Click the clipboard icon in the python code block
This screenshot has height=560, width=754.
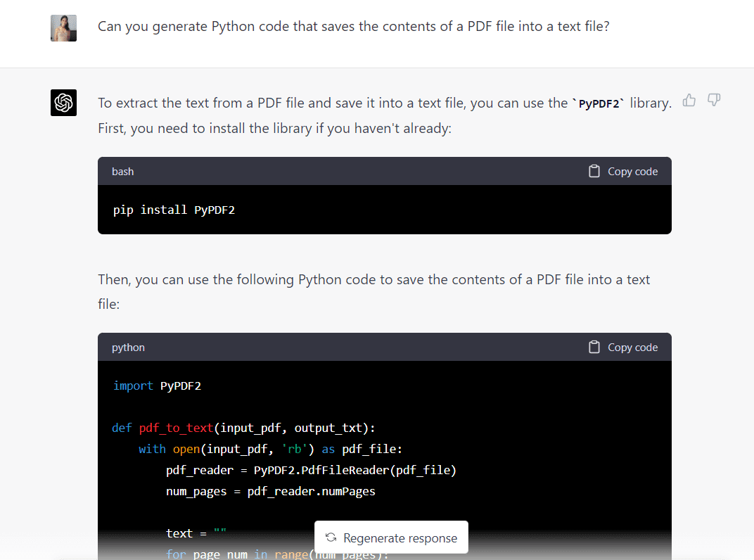pos(594,348)
